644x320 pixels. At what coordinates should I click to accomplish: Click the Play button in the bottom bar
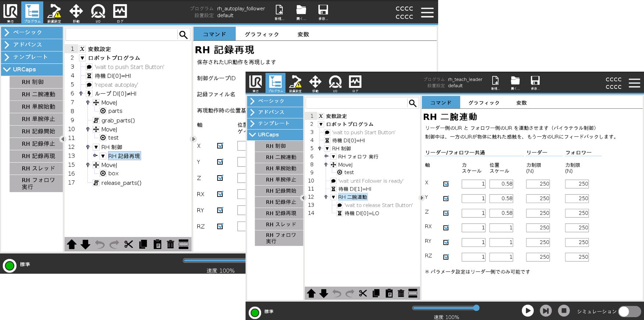(527, 311)
